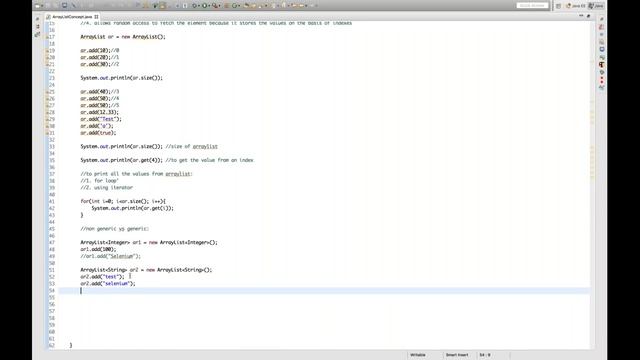Click line number 62 in gutter
This screenshot has height=360, width=640.
[x=52, y=345]
